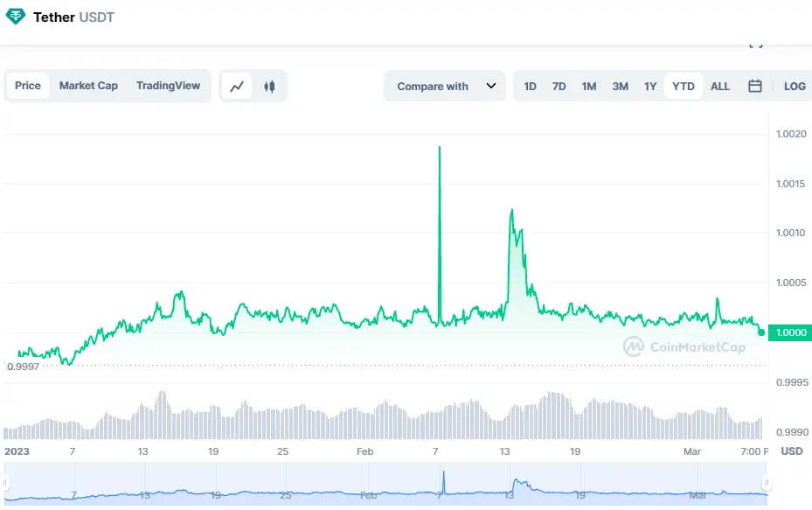Set time range to 7D
The width and height of the screenshot is (812, 510).
point(559,86)
